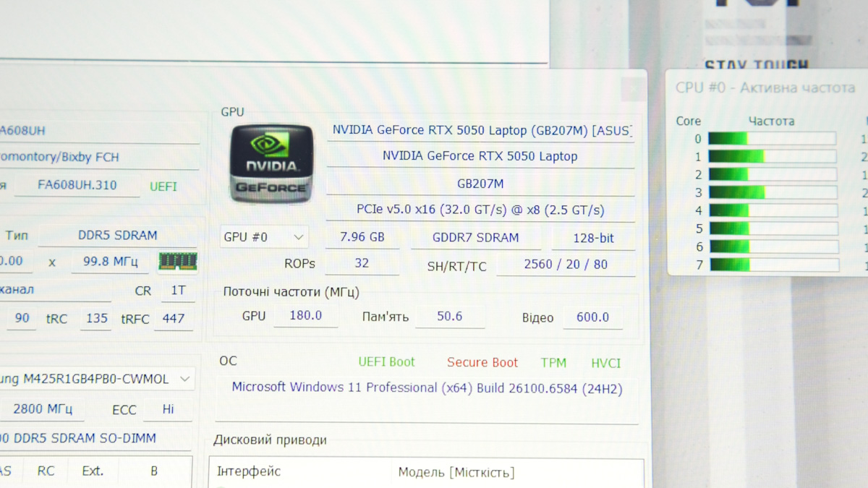
Task: Click the 99.8 МГц reference clock value
Action: point(111,262)
